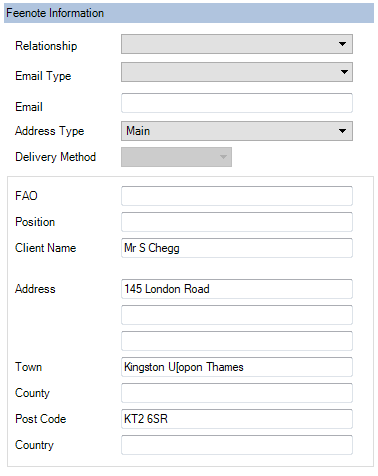Click the County label
The image size is (378, 476).
click(32, 393)
